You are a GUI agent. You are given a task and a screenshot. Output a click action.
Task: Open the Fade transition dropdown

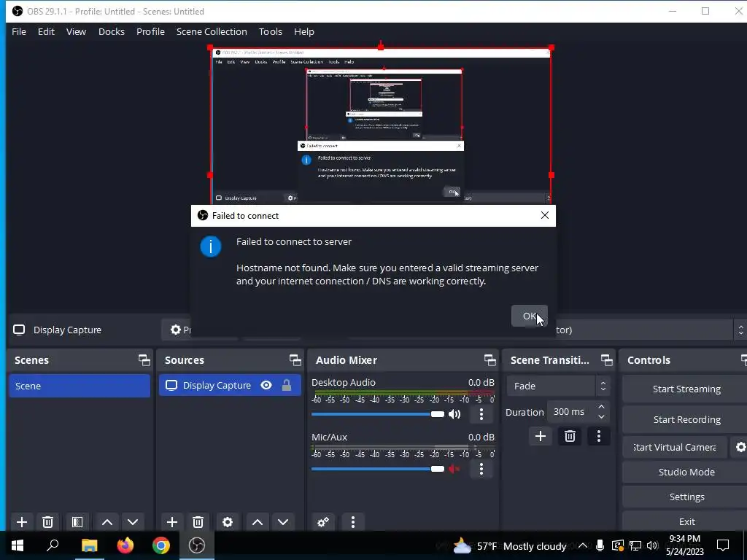click(558, 386)
